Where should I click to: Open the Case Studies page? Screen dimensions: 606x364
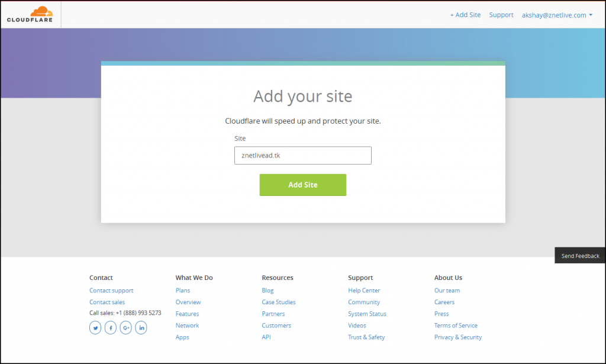click(x=278, y=302)
